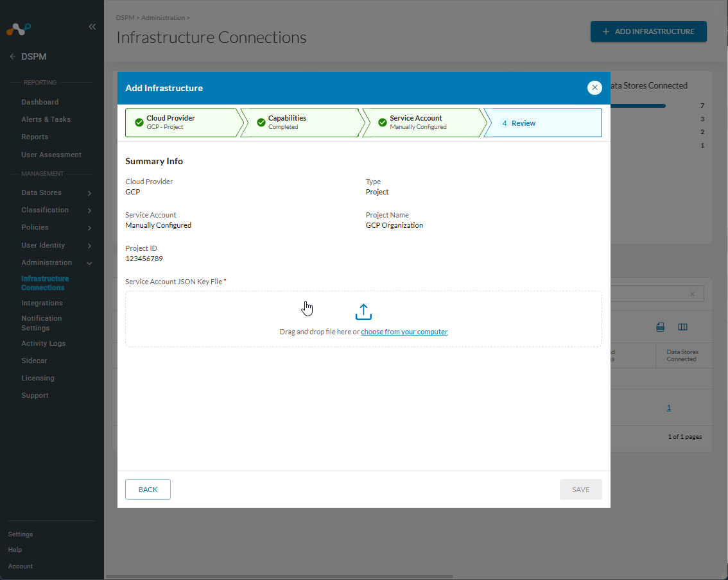Screen dimensions: 728x580
Task: Click ADD INFRASTRUCTURE button
Action: coord(648,31)
